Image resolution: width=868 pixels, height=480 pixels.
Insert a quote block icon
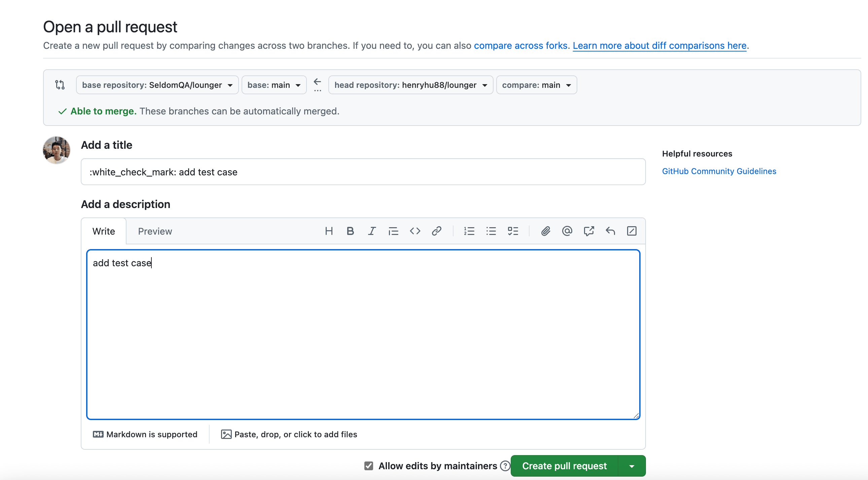(393, 231)
